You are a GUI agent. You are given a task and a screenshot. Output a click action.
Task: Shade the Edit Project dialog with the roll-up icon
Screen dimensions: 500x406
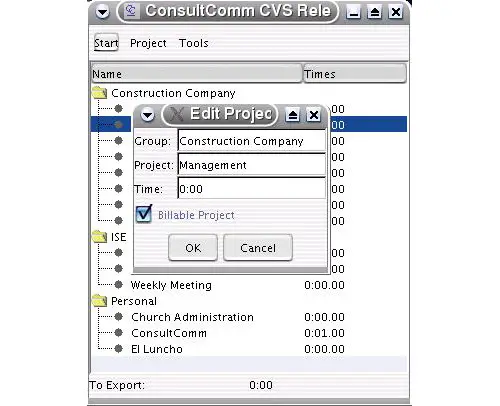(293, 115)
